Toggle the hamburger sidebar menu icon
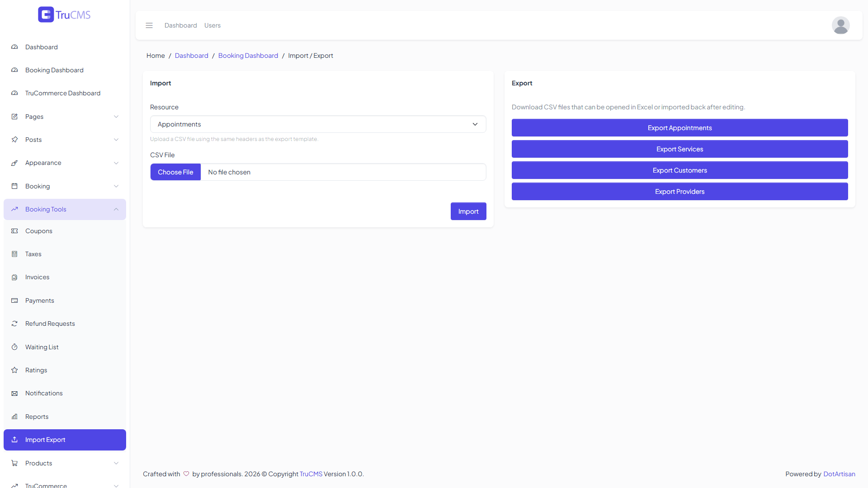Screen dimensions: 868x488 pyautogui.click(x=149, y=25)
